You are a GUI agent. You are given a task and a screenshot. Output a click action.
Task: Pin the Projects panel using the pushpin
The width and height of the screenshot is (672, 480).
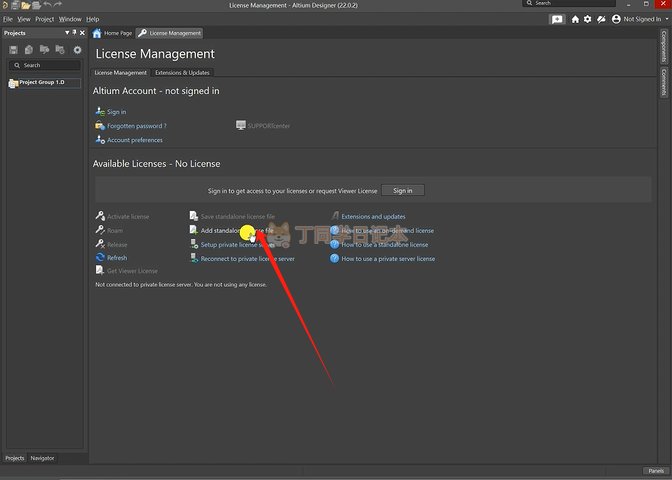click(x=74, y=33)
